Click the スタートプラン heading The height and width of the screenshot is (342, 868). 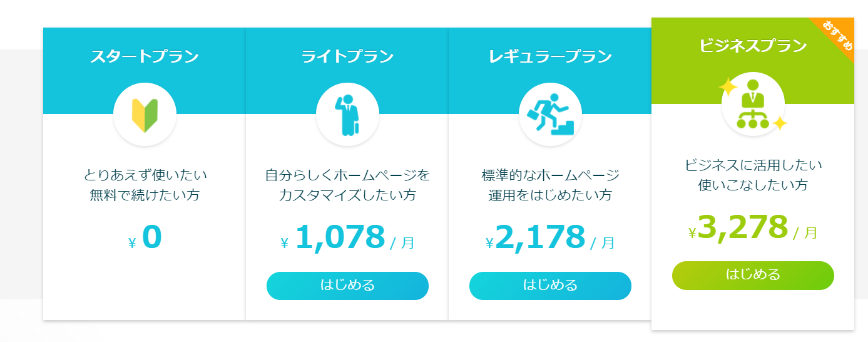145,56
